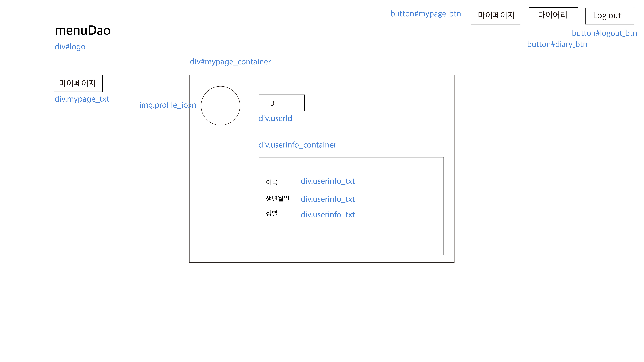Click div.userinfo_txt next to 성별
This screenshot has width=644, height=362.
pyautogui.click(x=327, y=215)
